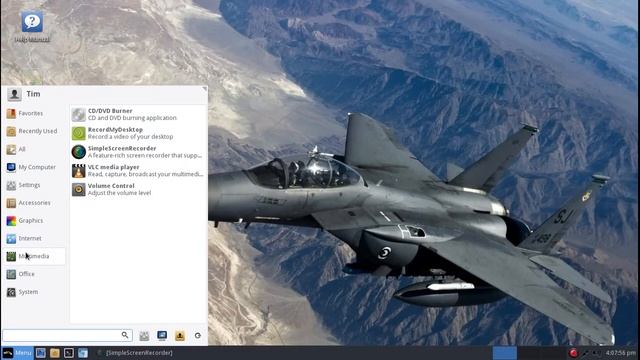Launch RecordMyDesktop from the Multimedia list
640x360 pixels.
(138, 133)
